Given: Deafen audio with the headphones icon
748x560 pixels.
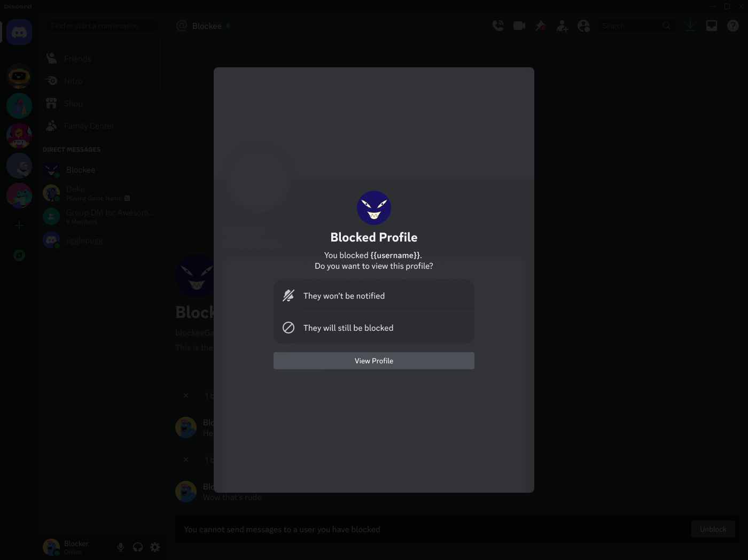Looking at the screenshot, I should point(138,547).
